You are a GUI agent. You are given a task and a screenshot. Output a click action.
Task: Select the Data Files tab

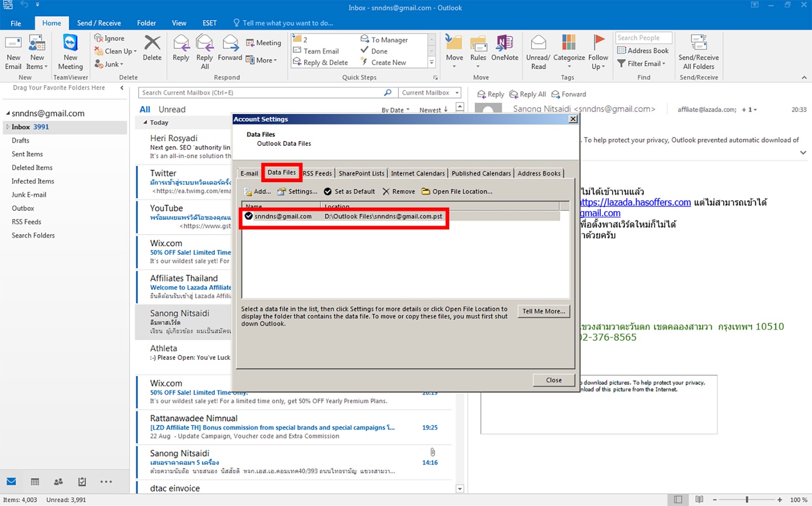[282, 173]
